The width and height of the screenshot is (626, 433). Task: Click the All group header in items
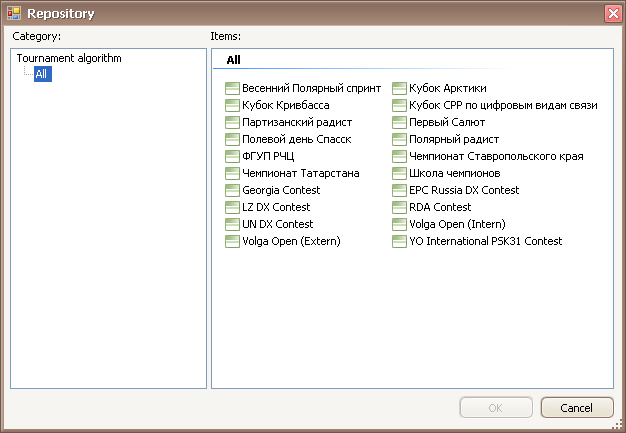pyautogui.click(x=233, y=60)
